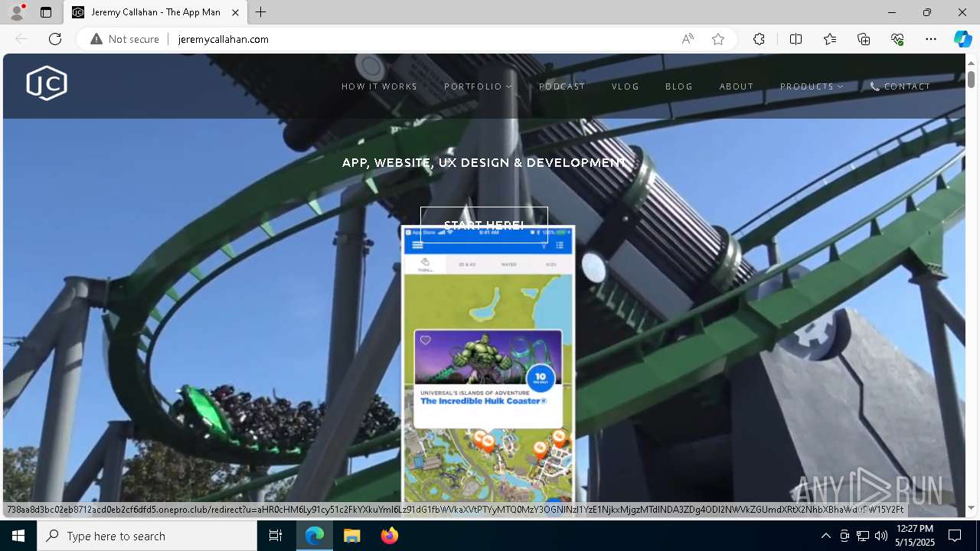Open Edge Settings and more menu

931,39
